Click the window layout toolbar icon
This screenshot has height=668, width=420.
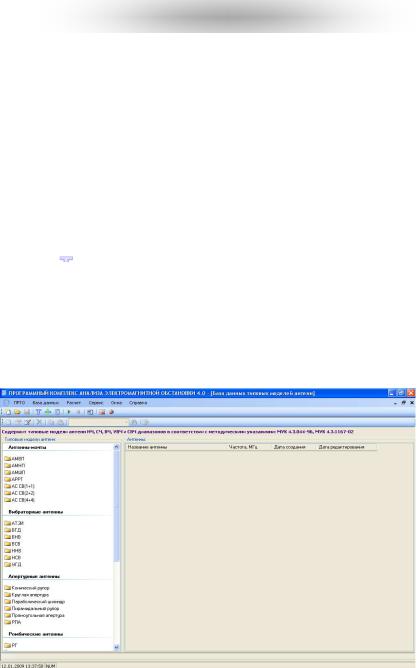(90, 412)
